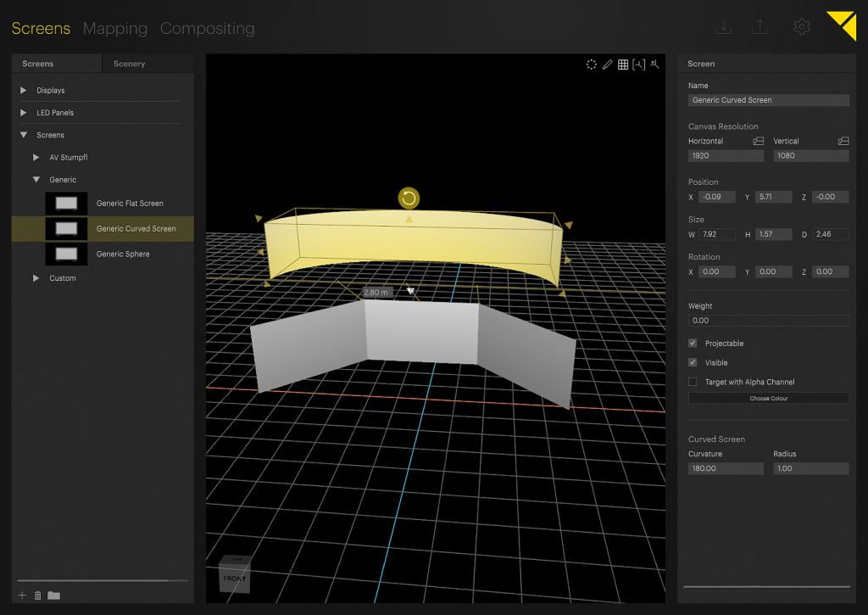The height and width of the screenshot is (615, 868).
Task: Open the Scenery tab in left panel
Action: click(x=129, y=64)
